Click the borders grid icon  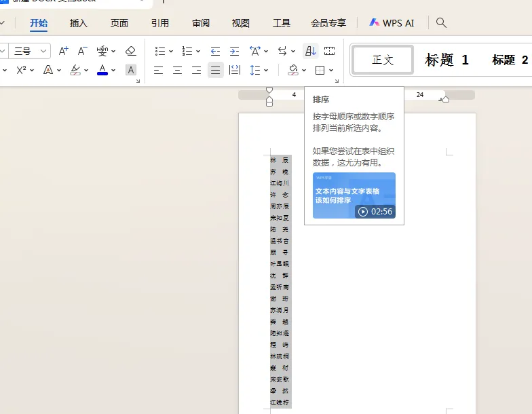[320, 71]
